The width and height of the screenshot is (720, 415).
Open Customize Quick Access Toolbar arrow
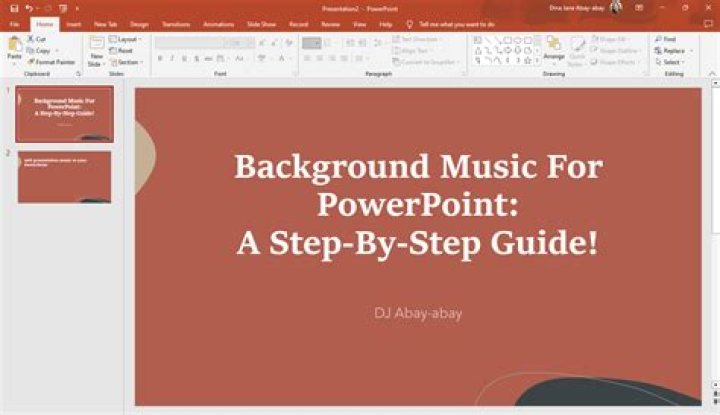pos(77,8)
